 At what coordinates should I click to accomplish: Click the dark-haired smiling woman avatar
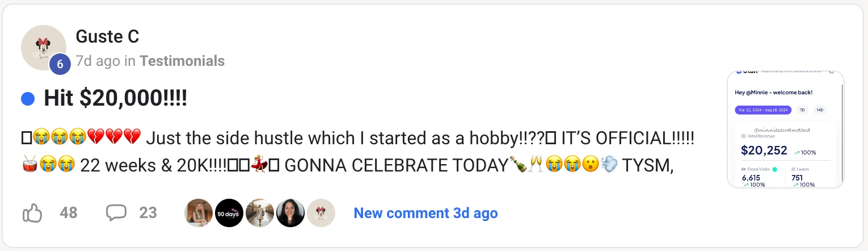pos(290,214)
